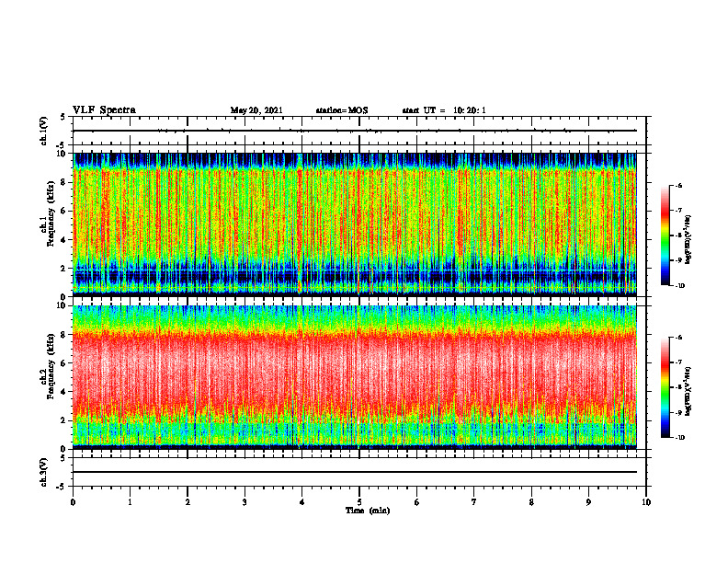Click the ch.1 voltage waveform trace
Viewport: 728px width, 563px height.
(355, 131)
